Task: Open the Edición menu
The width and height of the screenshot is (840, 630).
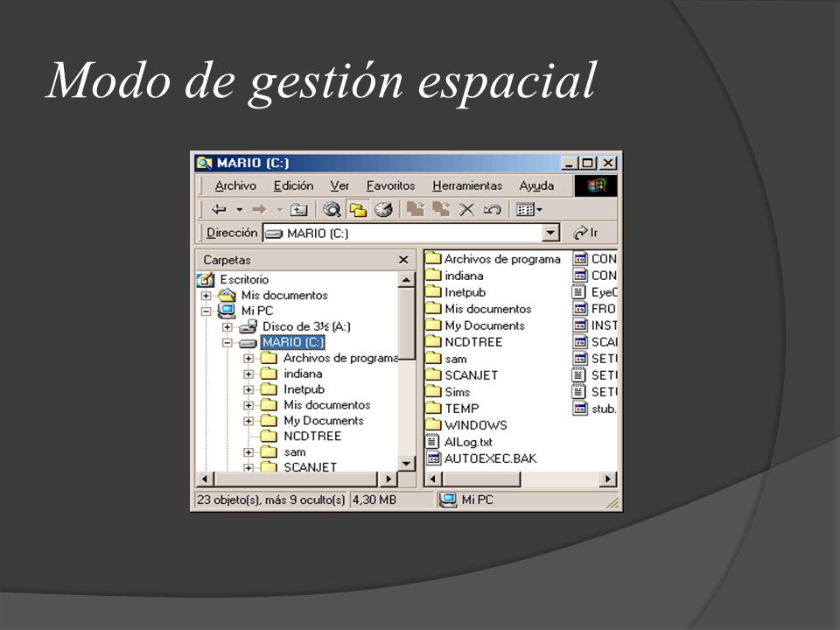Action: click(x=294, y=185)
